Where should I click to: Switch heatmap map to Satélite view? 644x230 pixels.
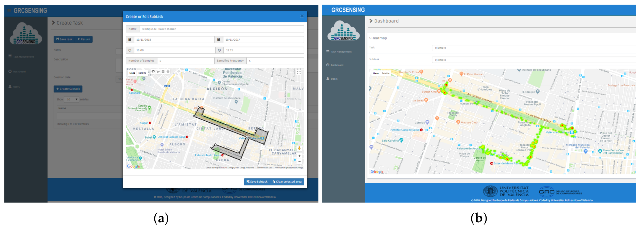(x=385, y=73)
